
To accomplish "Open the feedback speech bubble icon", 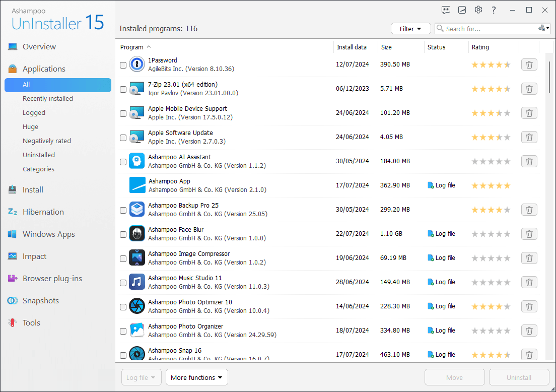I will coord(446,10).
